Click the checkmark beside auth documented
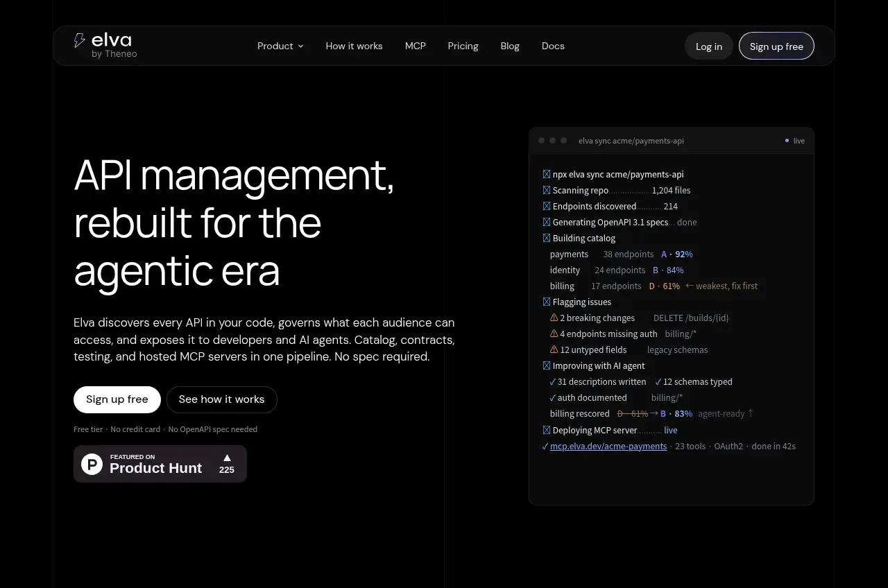 tap(553, 398)
